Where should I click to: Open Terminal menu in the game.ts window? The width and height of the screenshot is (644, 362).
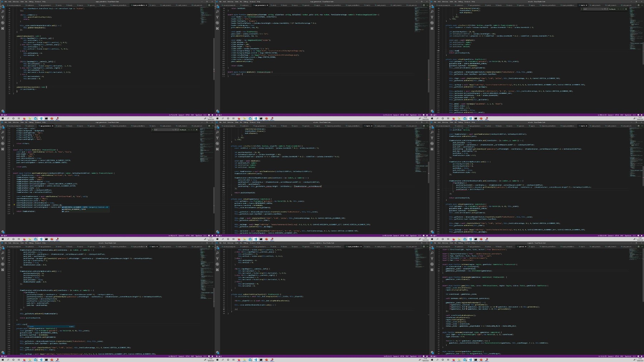[467, 243]
